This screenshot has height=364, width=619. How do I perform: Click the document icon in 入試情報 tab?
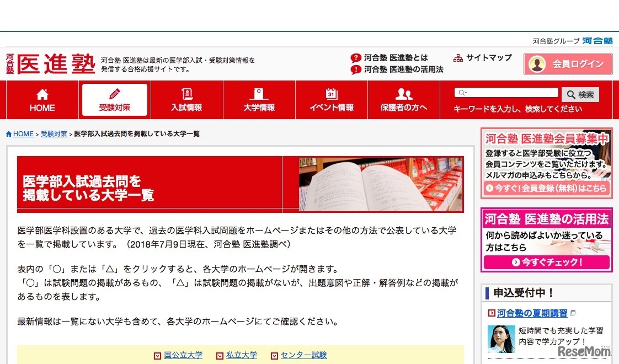pos(186,94)
